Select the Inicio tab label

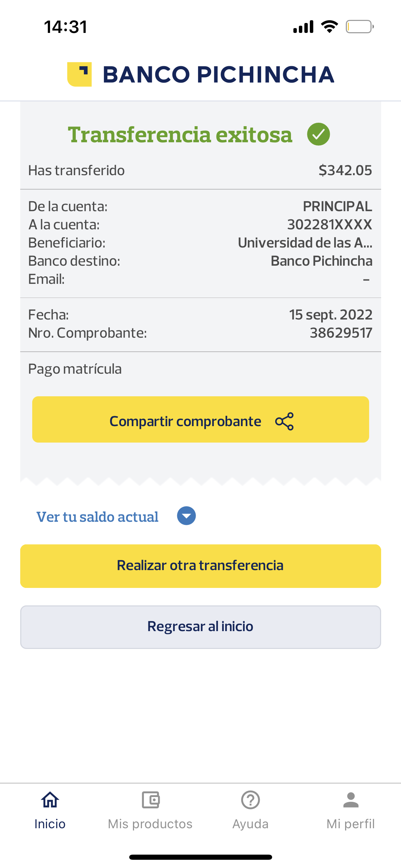coord(50,824)
